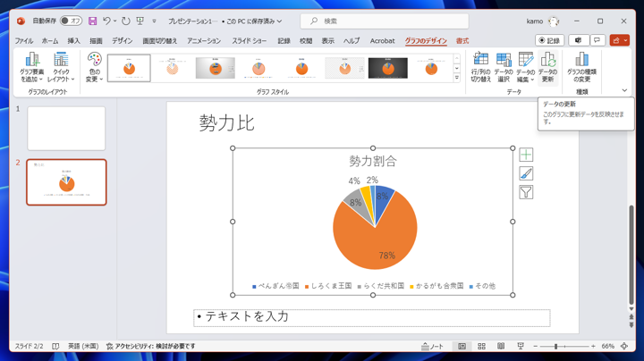Click the Chart Elements plus button
This screenshot has height=361, width=644.
click(x=526, y=155)
